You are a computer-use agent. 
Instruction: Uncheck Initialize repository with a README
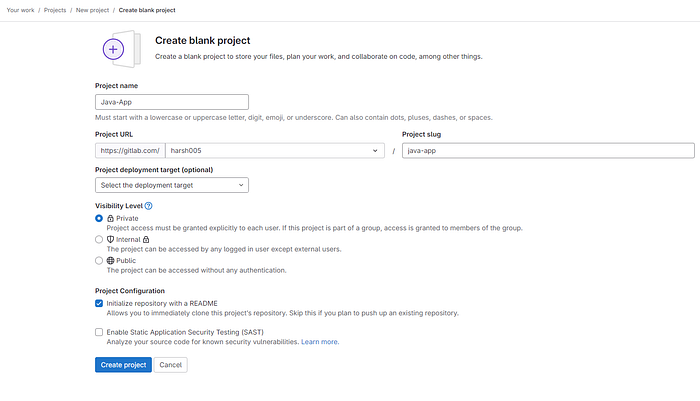click(x=99, y=303)
